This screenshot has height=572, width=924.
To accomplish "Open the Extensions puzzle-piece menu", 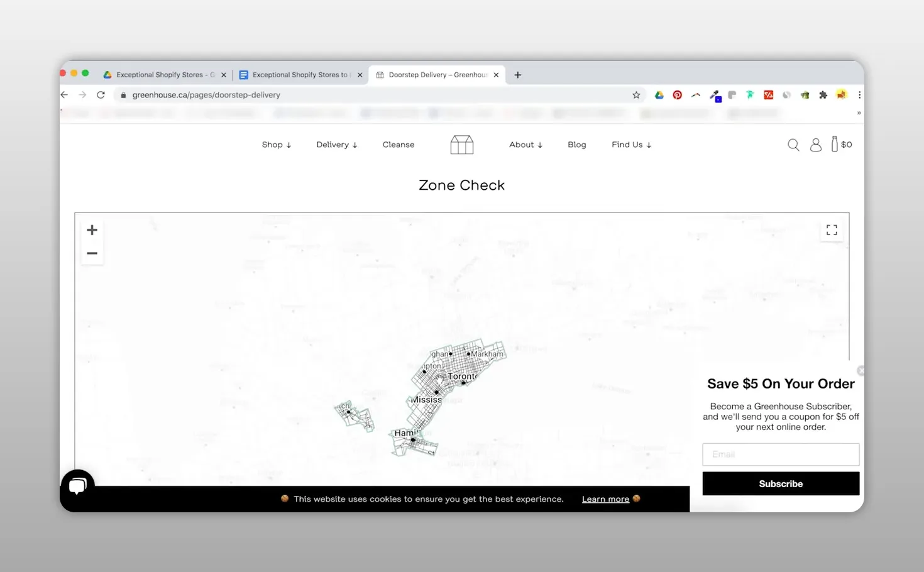I will pyautogui.click(x=823, y=95).
